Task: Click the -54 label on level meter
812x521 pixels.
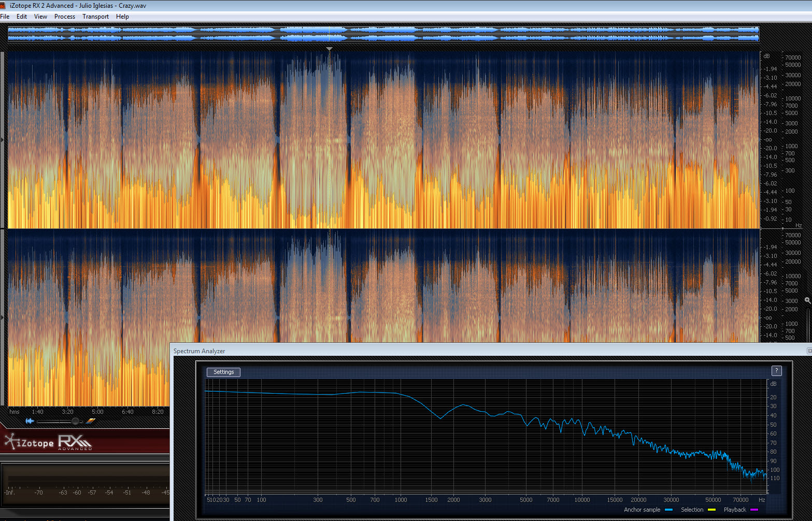Action: tap(109, 493)
